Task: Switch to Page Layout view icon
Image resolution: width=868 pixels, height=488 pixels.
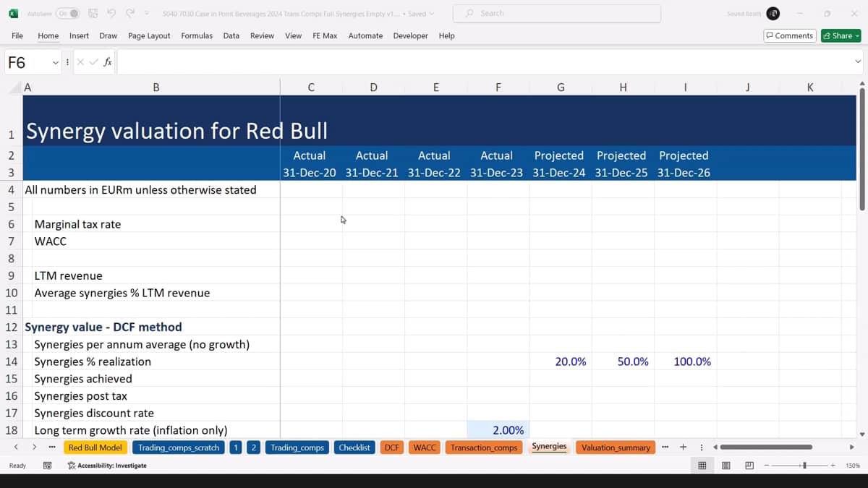Action: 726,466
